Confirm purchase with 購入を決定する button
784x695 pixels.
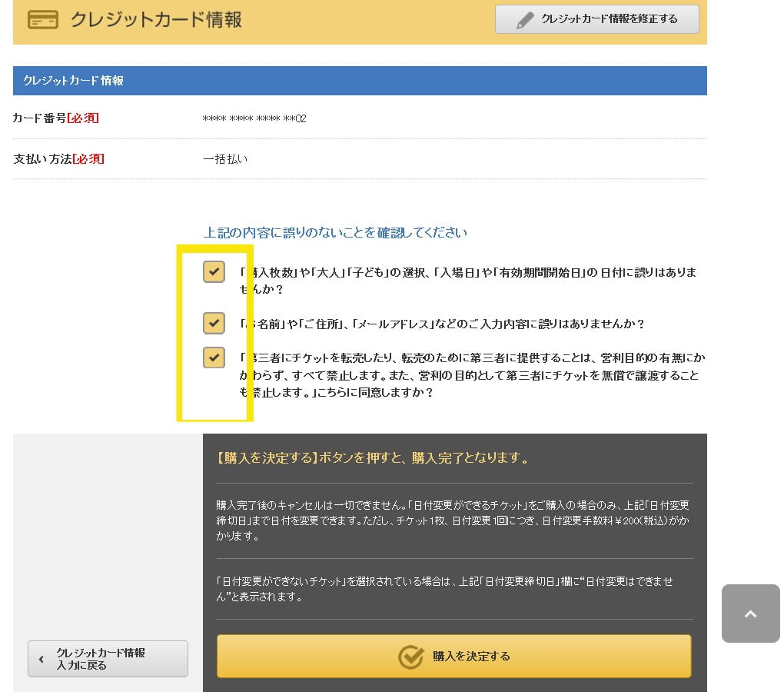pos(453,656)
